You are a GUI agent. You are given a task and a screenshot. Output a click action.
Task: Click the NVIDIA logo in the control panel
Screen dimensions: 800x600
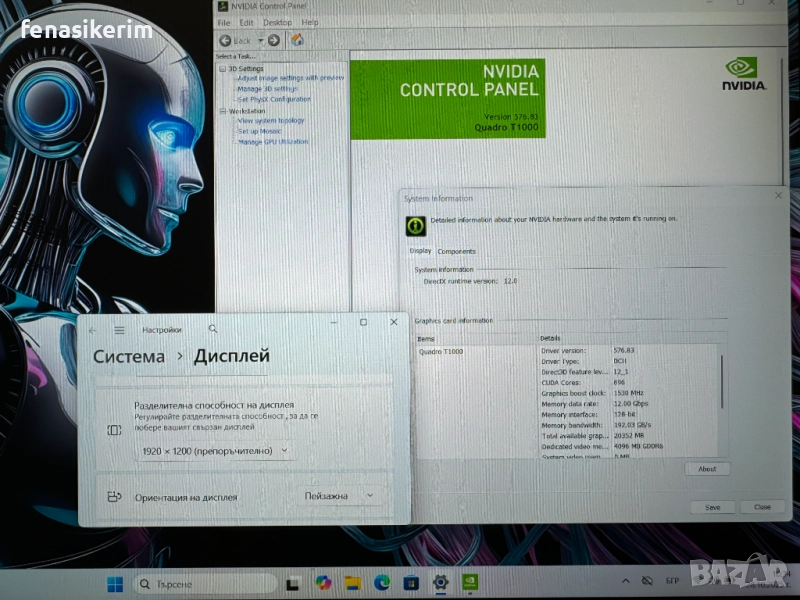tap(744, 74)
